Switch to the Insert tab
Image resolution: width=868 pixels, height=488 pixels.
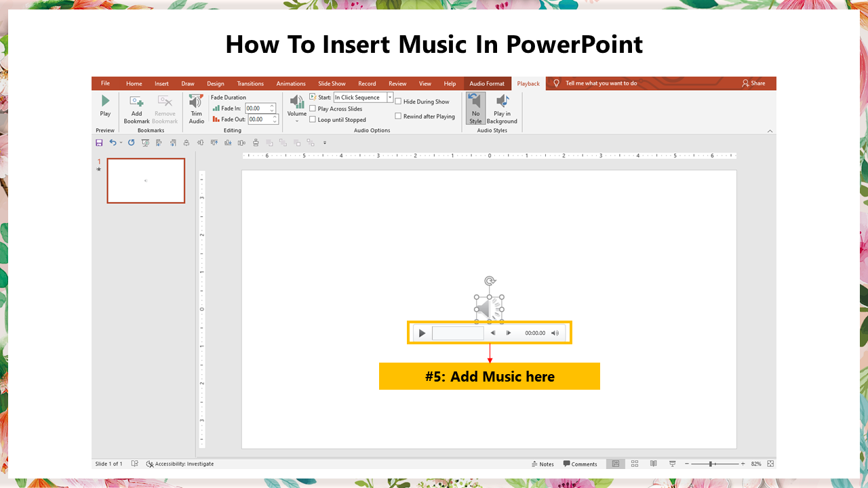161,83
